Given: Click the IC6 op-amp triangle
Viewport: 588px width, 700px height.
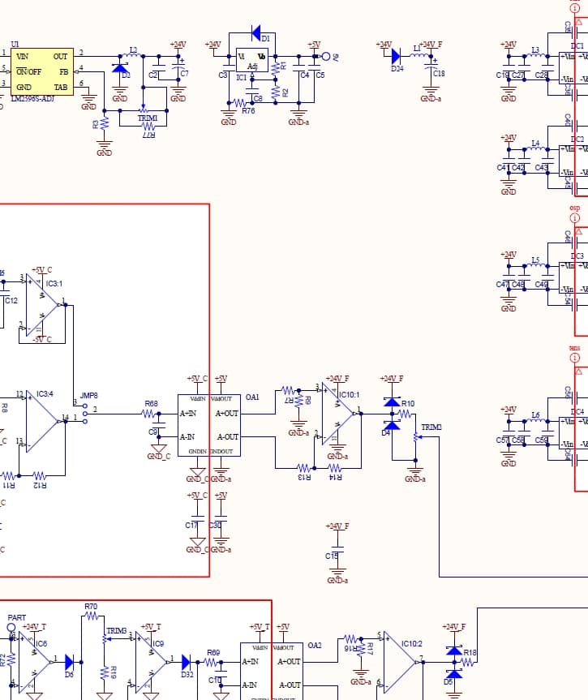Looking at the screenshot, I should click(34, 662).
